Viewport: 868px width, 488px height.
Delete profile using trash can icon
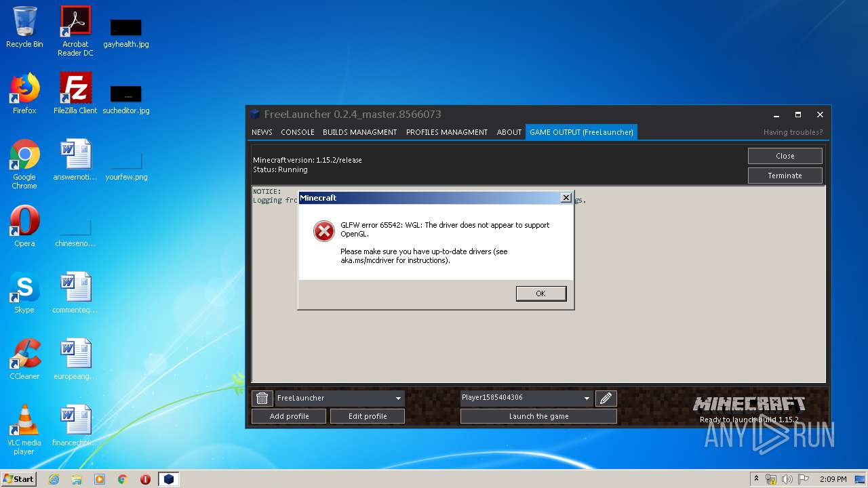pyautogui.click(x=262, y=398)
